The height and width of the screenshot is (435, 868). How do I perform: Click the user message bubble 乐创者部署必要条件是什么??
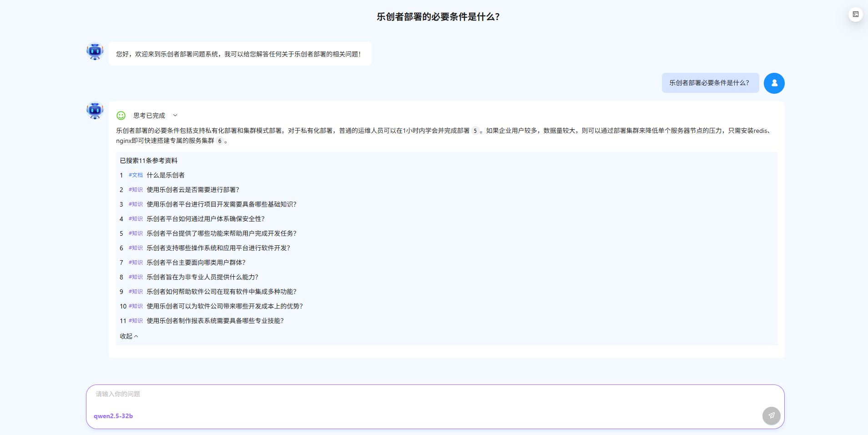coord(710,83)
